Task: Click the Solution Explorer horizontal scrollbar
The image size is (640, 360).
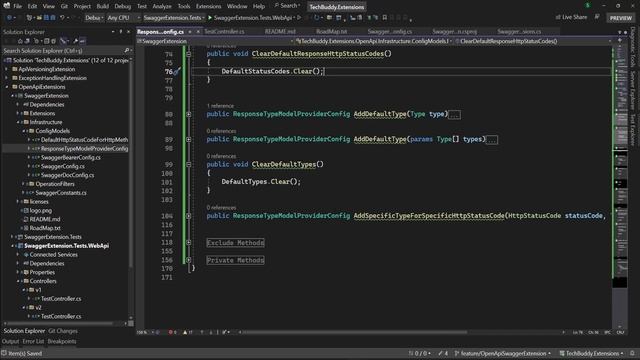Action: coord(59,323)
